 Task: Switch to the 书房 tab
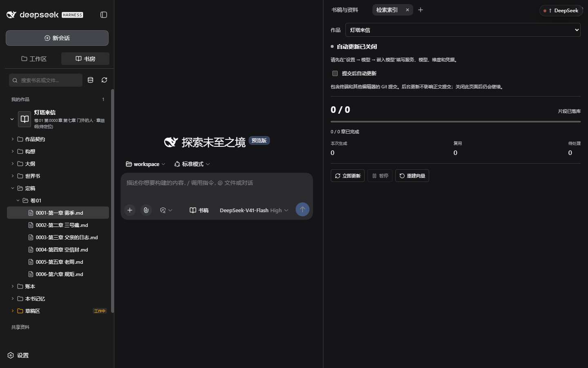pyautogui.click(x=85, y=59)
